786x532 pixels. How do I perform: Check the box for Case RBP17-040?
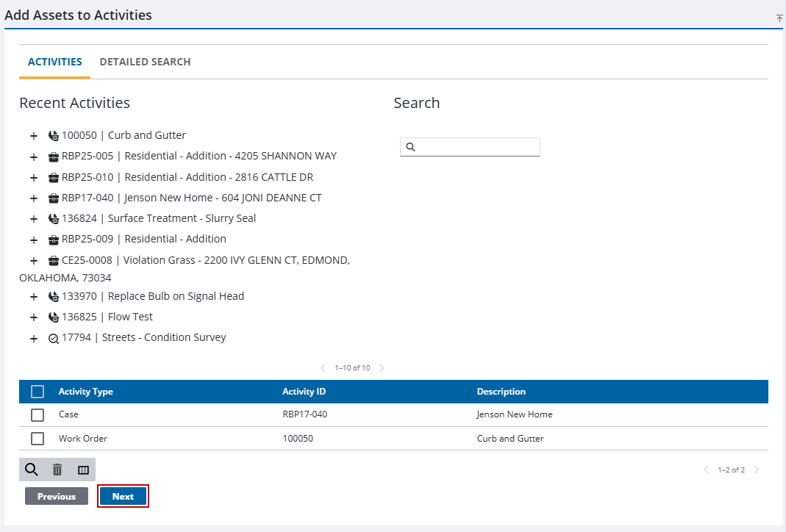coord(37,415)
